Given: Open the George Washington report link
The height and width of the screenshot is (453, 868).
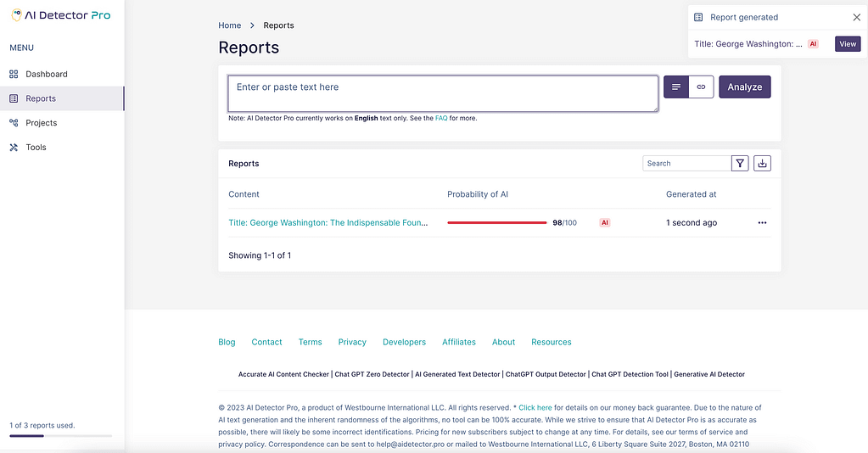Looking at the screenshot, I should pyautogui.click(x=328, y=223).
